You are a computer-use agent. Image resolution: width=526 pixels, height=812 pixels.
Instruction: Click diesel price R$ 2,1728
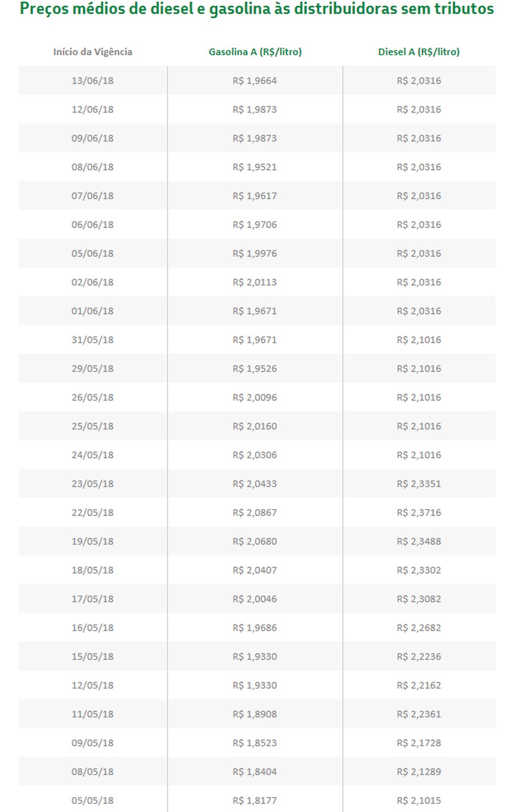(x=419, y=743)
